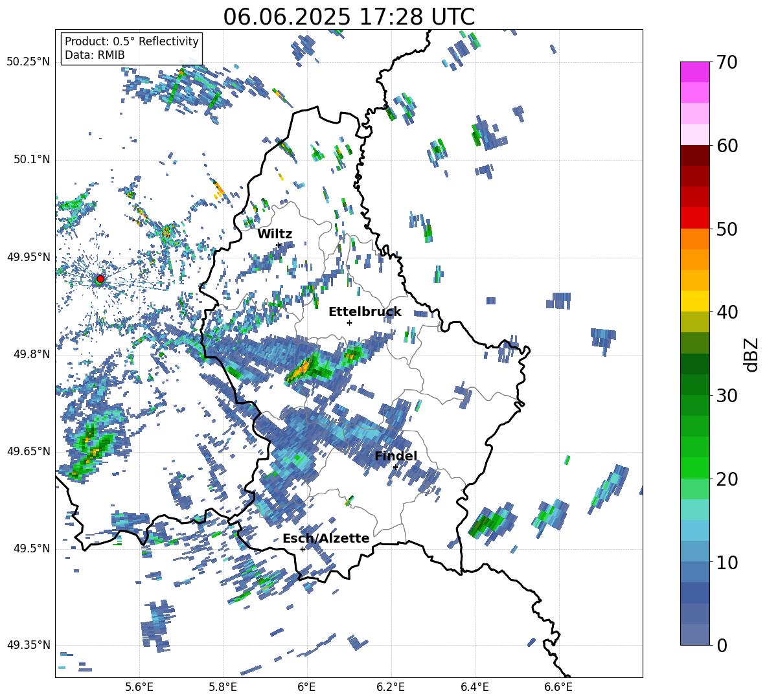This screenshot has height=700, width=767.
Task: Click the 50.25°N latitude label
Action: (x=29, y=62)
